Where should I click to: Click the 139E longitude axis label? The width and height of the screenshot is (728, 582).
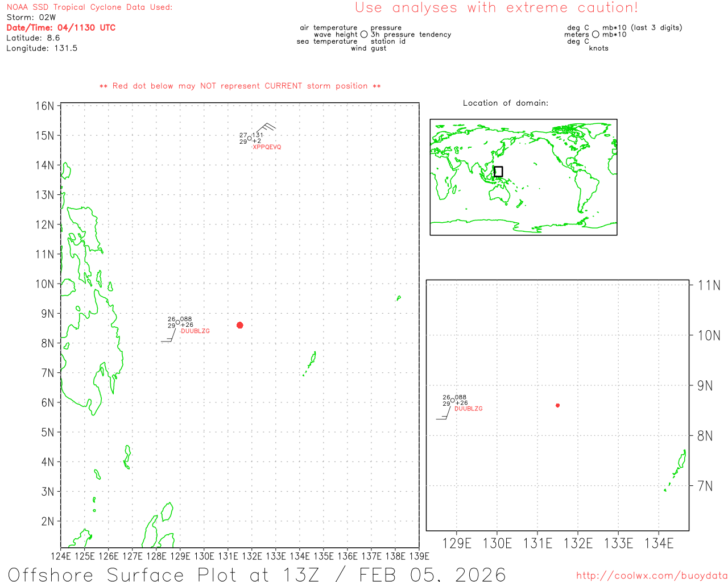(419, 556)
